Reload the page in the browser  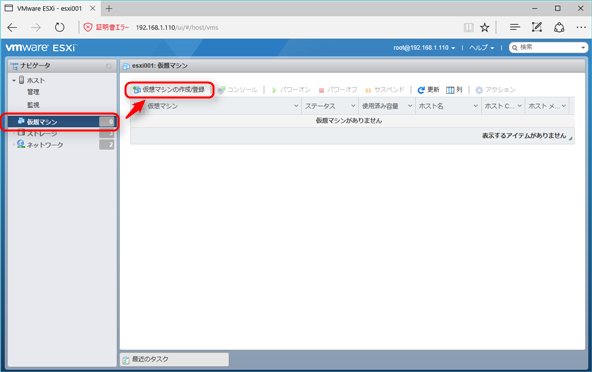[60, 27]
